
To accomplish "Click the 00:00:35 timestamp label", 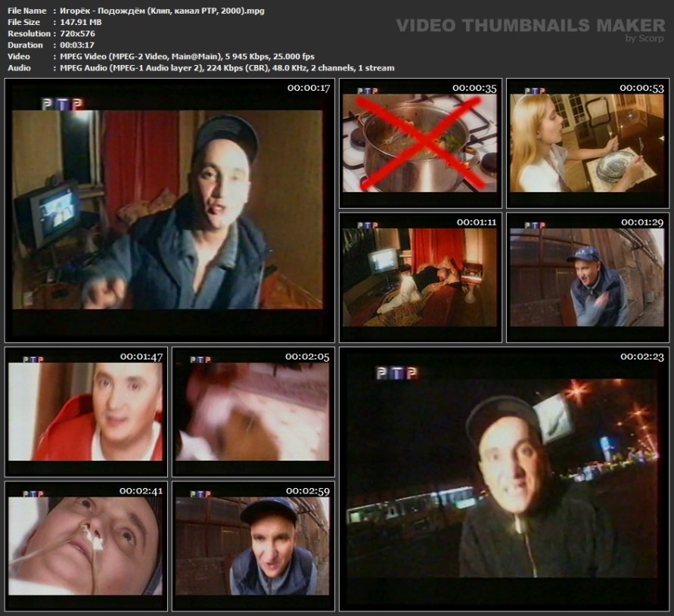I will pos(474,89).
